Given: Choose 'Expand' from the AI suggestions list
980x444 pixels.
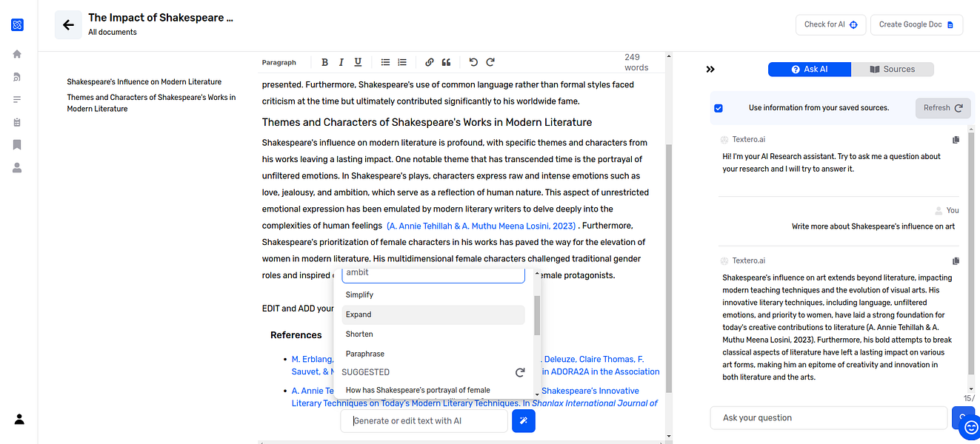Looking at the screenshot, I should click(358, 314).
